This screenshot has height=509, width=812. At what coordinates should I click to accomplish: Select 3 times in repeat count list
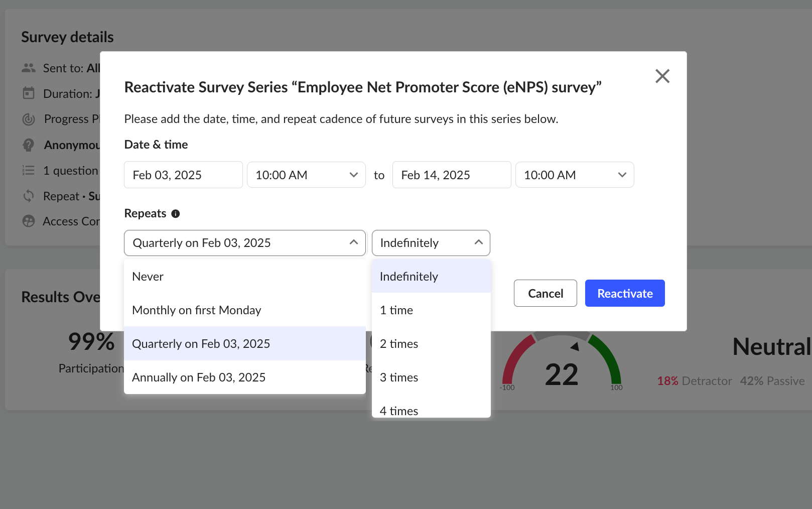[x=431, y=377]
